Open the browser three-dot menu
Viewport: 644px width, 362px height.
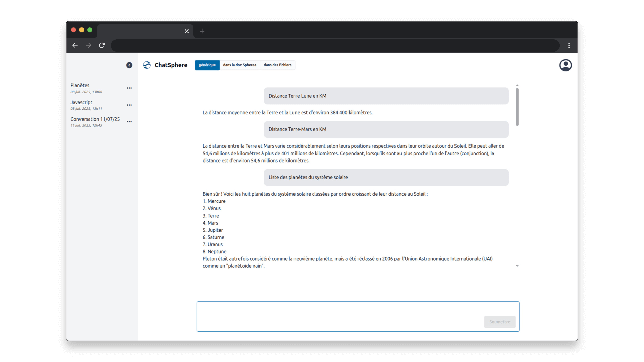569,45
